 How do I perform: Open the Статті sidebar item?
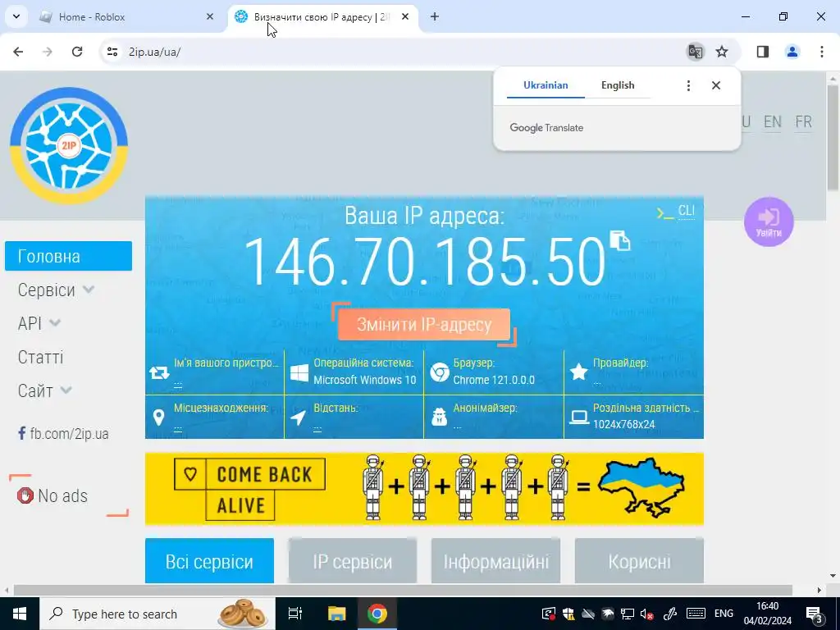pos(40,358)
